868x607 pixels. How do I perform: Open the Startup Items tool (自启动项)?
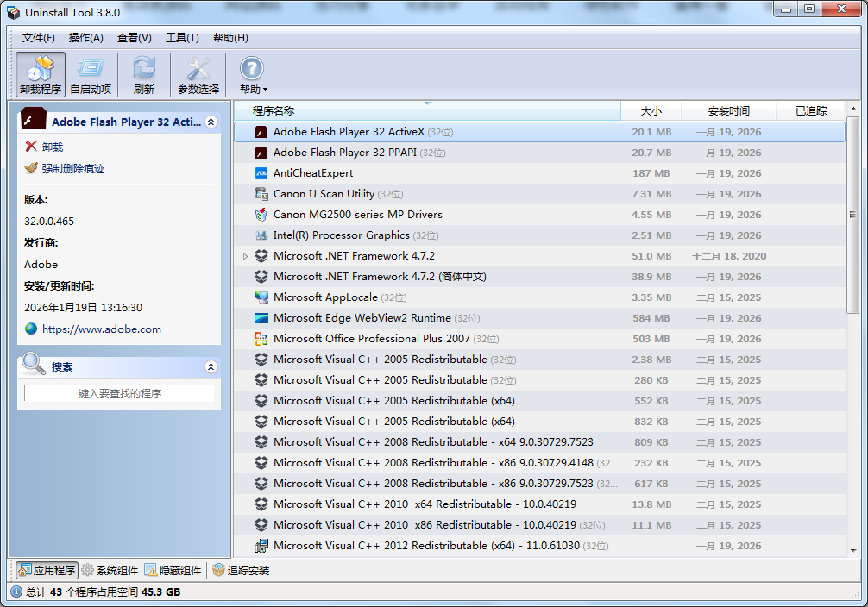pos(91,75)
